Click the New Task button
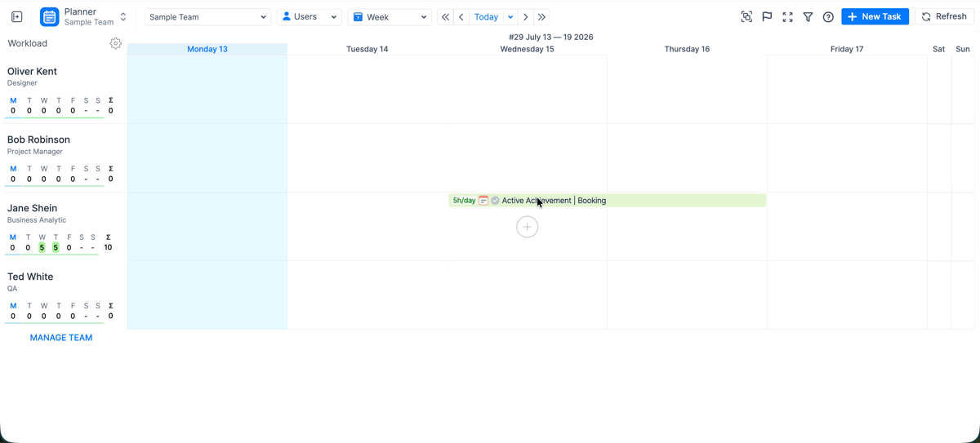This screenshot has width=980, height=443. pos(875,16)
